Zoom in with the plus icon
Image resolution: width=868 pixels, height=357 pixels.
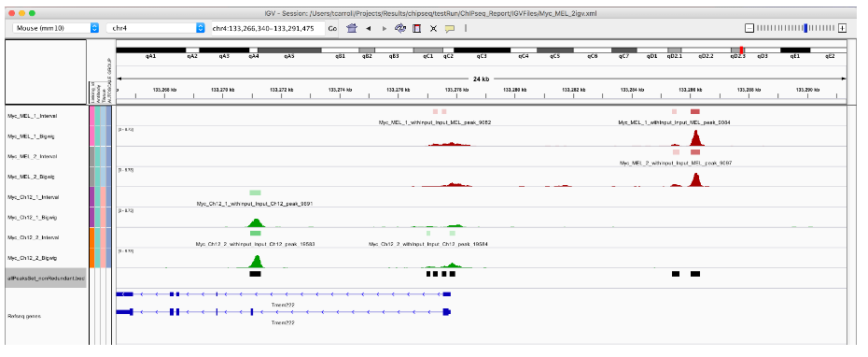coord(842,28)
